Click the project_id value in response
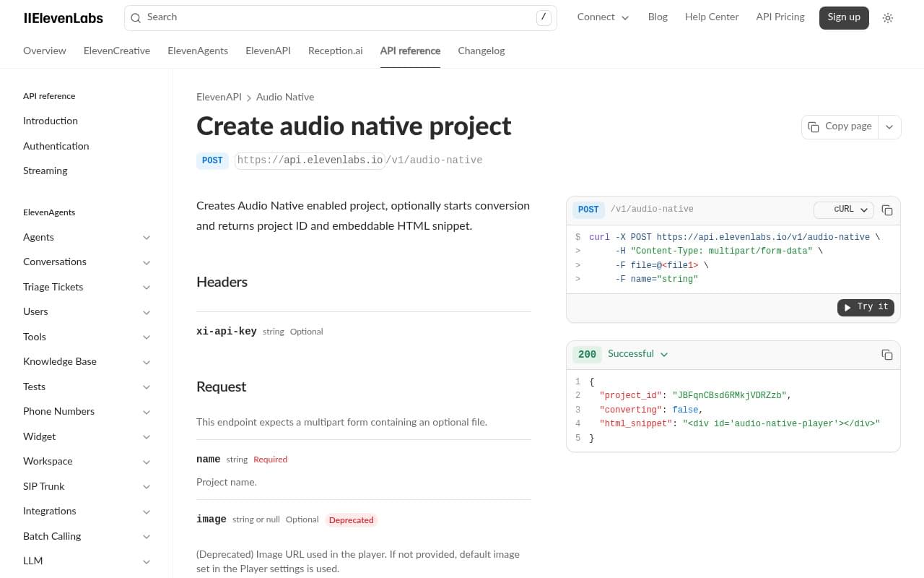Screen dimensions: 924x578 [729, 396]
